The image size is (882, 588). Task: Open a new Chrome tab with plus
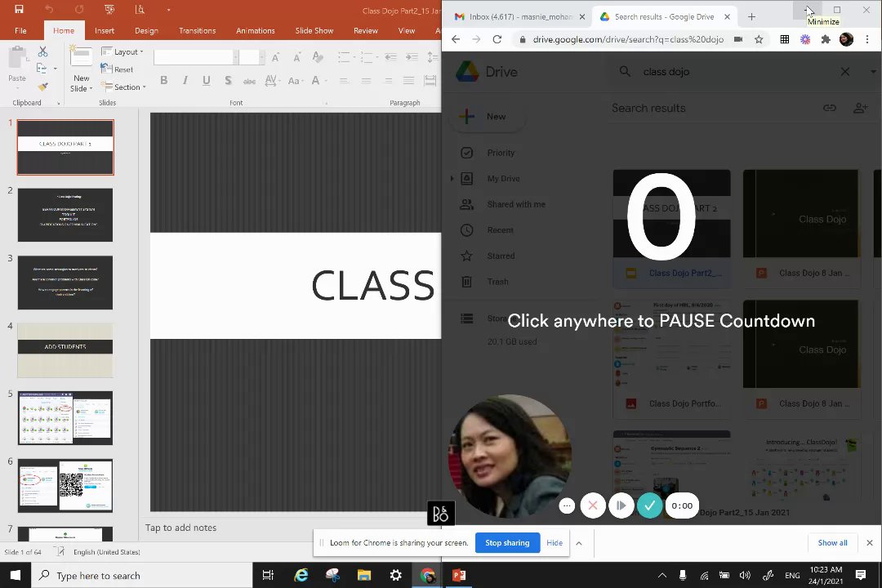click(x=751, y=17)
